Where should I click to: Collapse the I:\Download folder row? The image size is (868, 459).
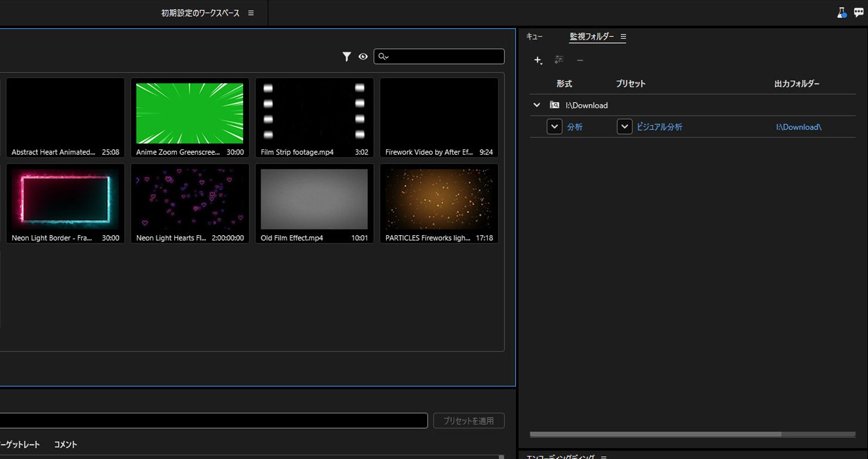(537, 105)
